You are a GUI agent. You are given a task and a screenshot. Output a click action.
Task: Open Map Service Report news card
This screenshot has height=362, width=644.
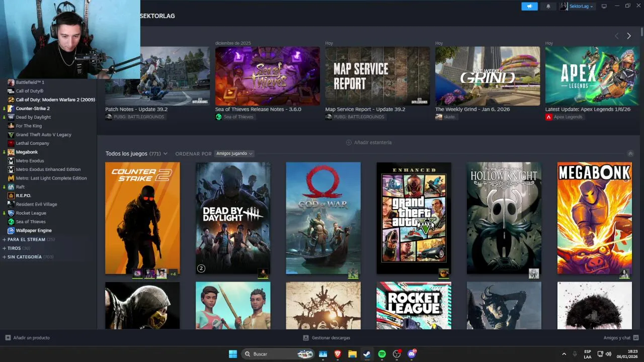tap(377, 76)
